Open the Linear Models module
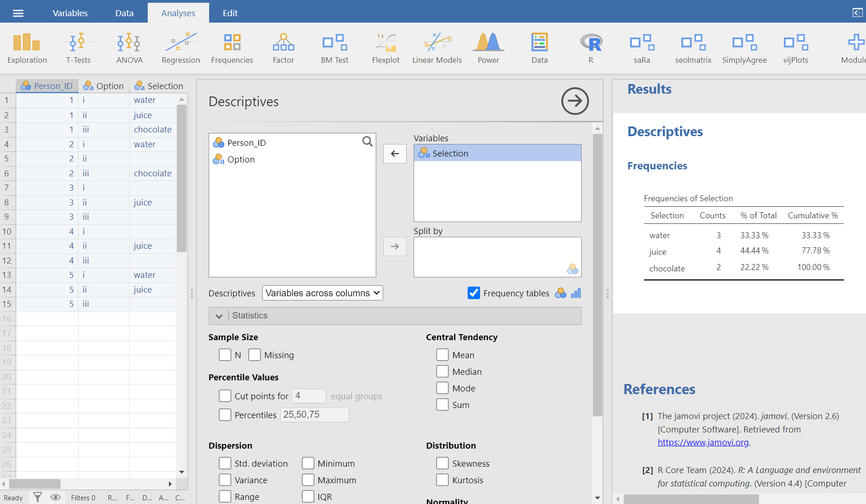The image size is (866, 504). point(437,48)
